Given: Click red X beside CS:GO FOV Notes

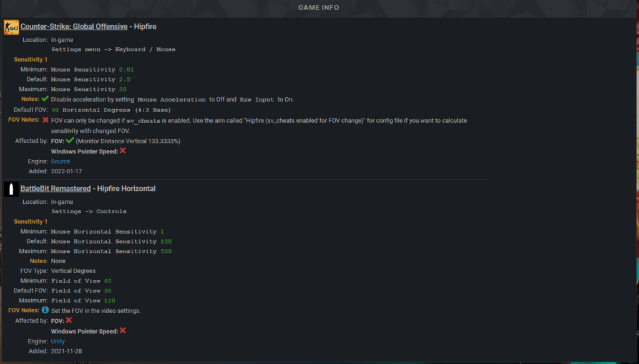Looking at the screenshot, I should click(45, 120).
